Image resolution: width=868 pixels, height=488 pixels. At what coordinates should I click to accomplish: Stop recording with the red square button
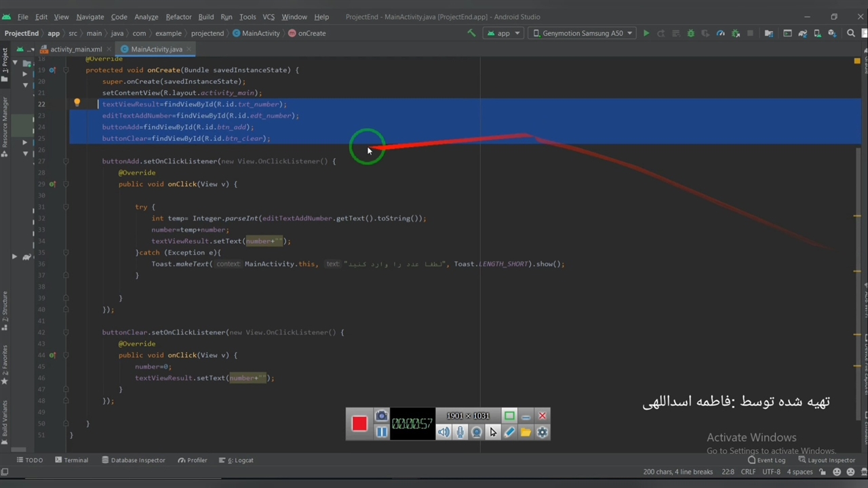[359, 424]
